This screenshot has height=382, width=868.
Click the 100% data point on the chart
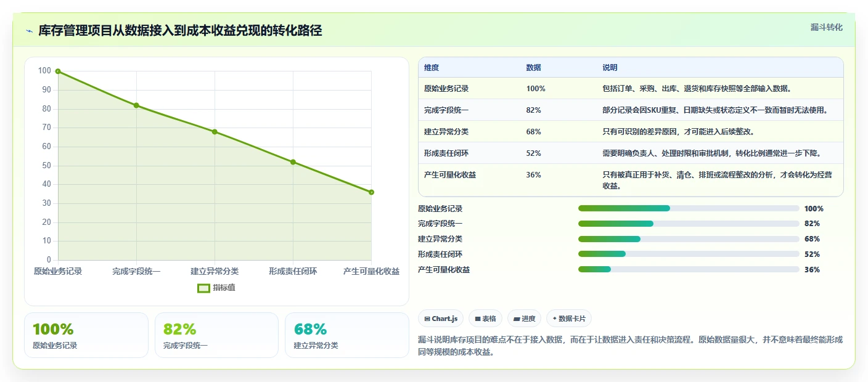[x=58, y=71]
